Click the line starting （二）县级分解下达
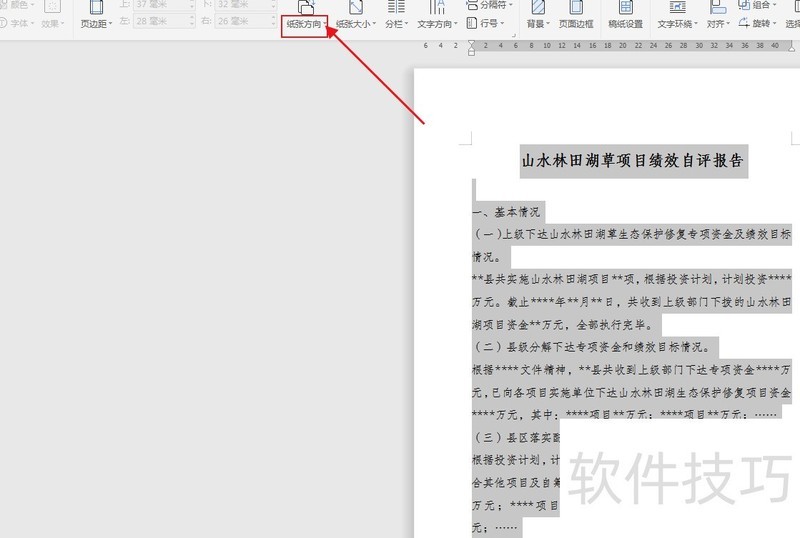 point(592,347)
